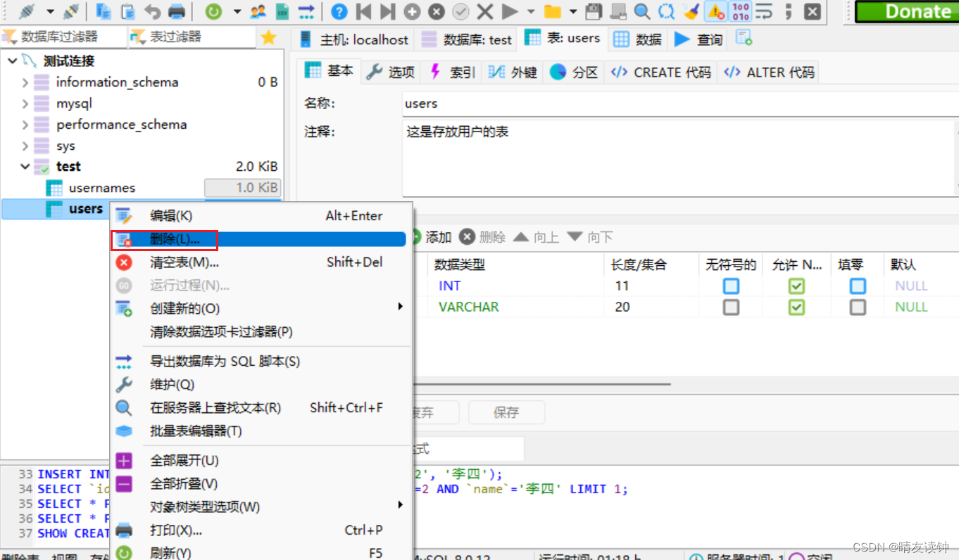Open the Help icon in the toolbar

(339, 11)
